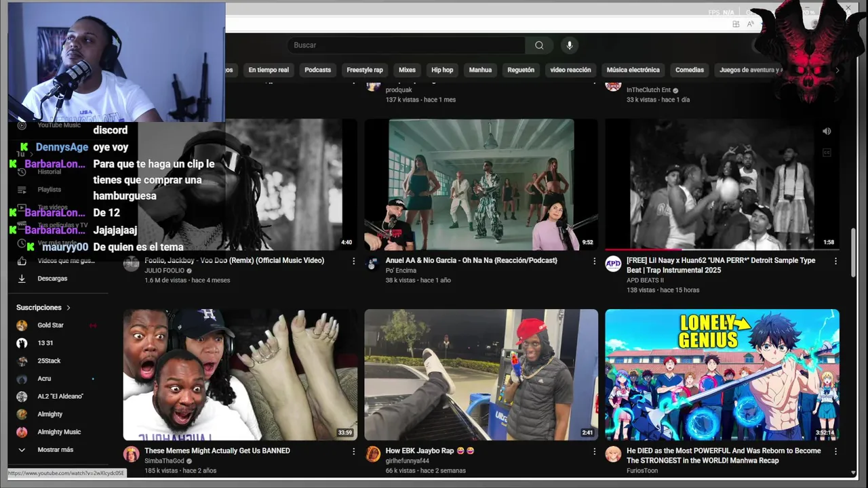Play the Oh Na Na reaction thumbnail
The image size is (868, 488).
tap(481, 185)
